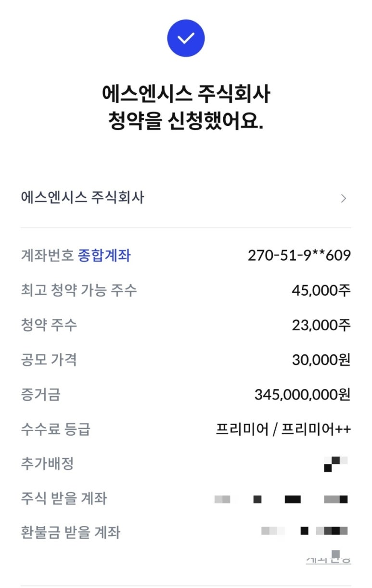The width and height of the screenshot is (372, 588).
Task: Click the 증거금 label
Action: [x=41, y=395]
